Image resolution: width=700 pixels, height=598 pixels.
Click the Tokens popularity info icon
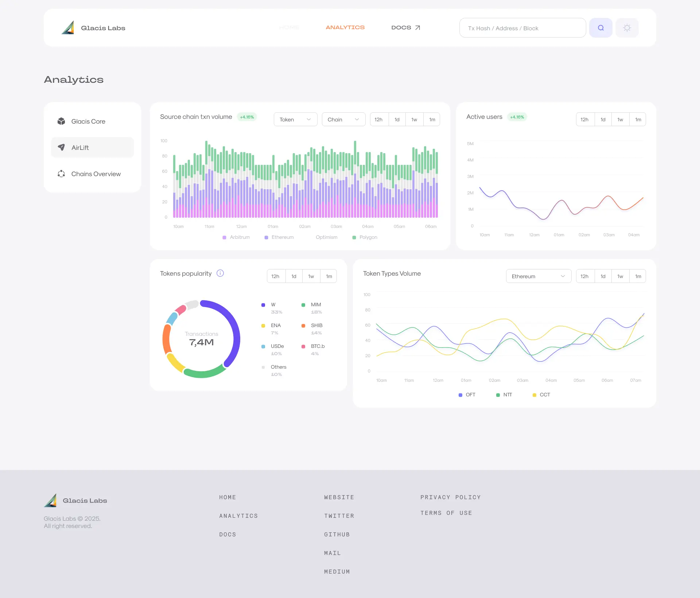(x=220, y=273)
